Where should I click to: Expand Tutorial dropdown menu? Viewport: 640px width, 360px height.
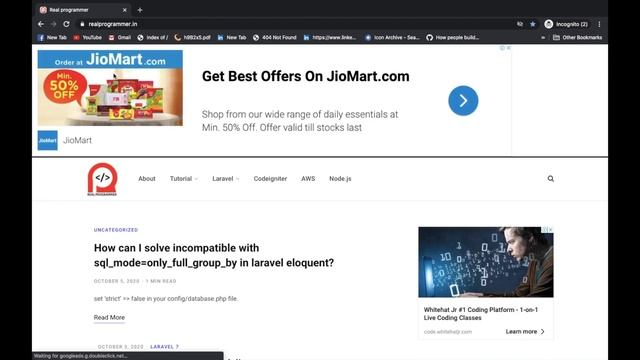(184, 179)
